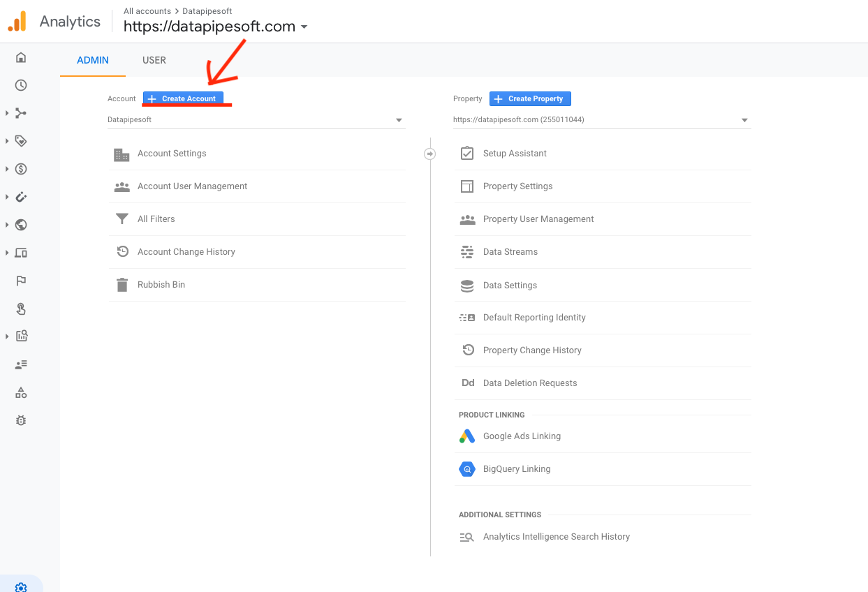Viewport: 868px width, 592px height.
Task: Click the Analytics Intelligence Search History icon
Action: tap(467, 537)
